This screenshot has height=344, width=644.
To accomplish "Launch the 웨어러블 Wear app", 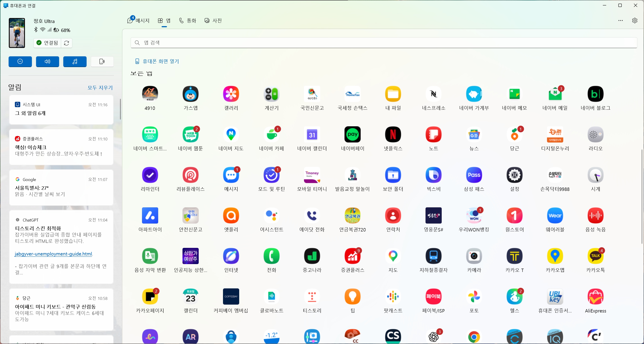I will (x=555, y=216).
